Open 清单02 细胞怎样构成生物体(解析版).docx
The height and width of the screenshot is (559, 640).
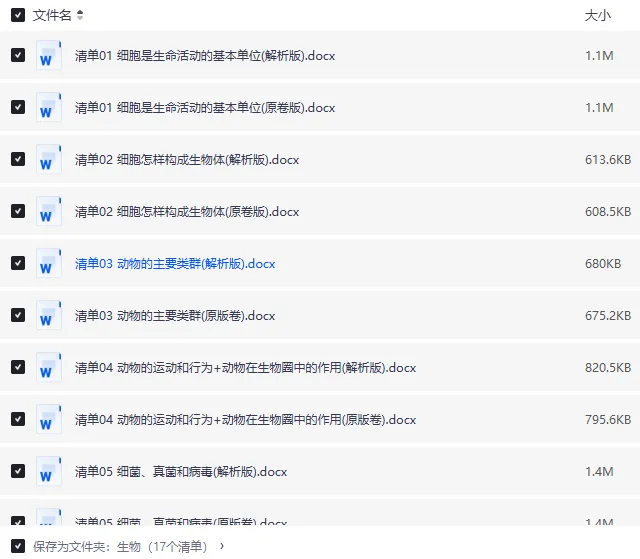pos(187,160)
